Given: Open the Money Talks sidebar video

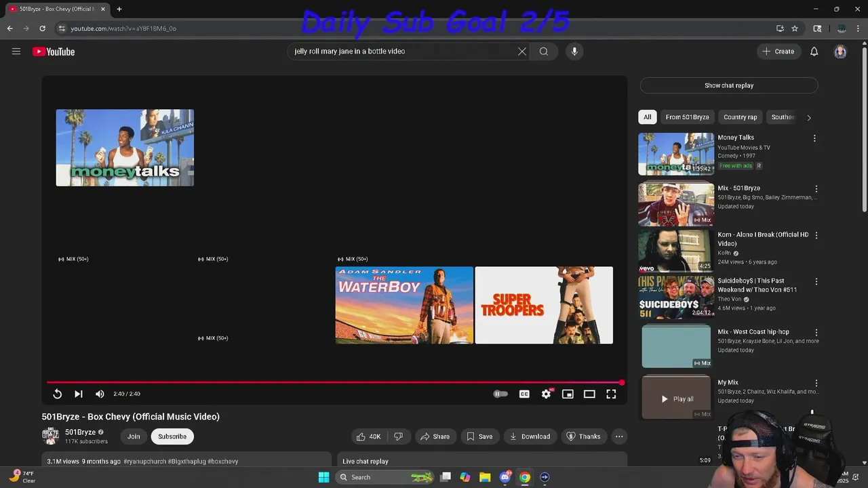Looking at the screenshot, I should coord(676,154).
